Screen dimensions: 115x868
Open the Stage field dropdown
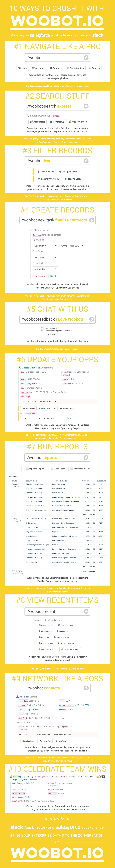[31, 418]
